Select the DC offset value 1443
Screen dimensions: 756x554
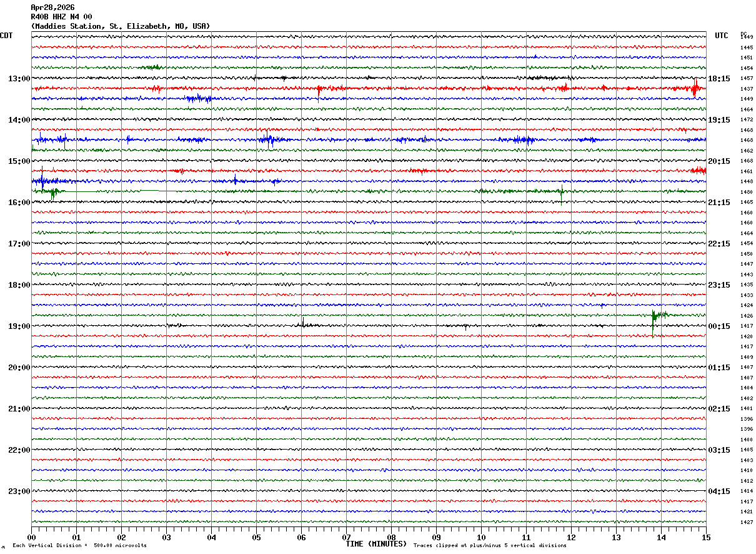click(747, 274)
